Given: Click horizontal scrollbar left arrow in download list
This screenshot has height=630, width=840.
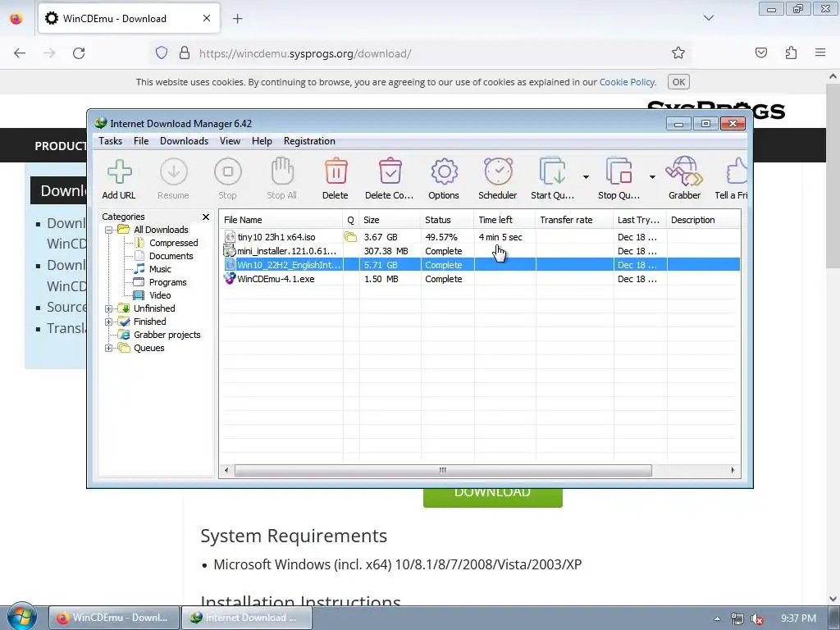Looking at the screenshot, I should tap(226, 470).
